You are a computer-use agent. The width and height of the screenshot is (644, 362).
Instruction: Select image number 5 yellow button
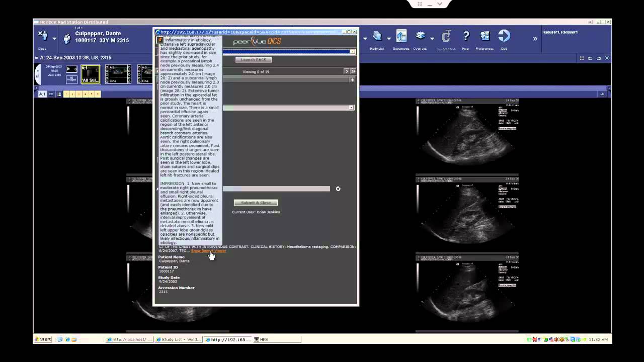point(91,94)
